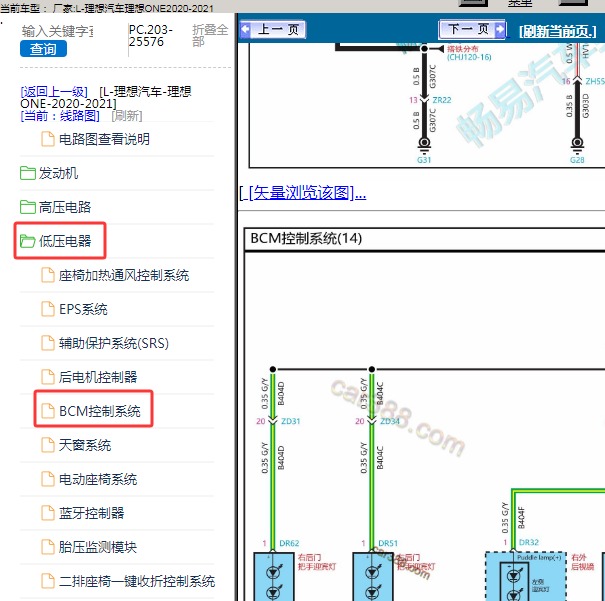Click the open folder icon beside 低压电器
605x601 pixels.
[x=27, y=241]
